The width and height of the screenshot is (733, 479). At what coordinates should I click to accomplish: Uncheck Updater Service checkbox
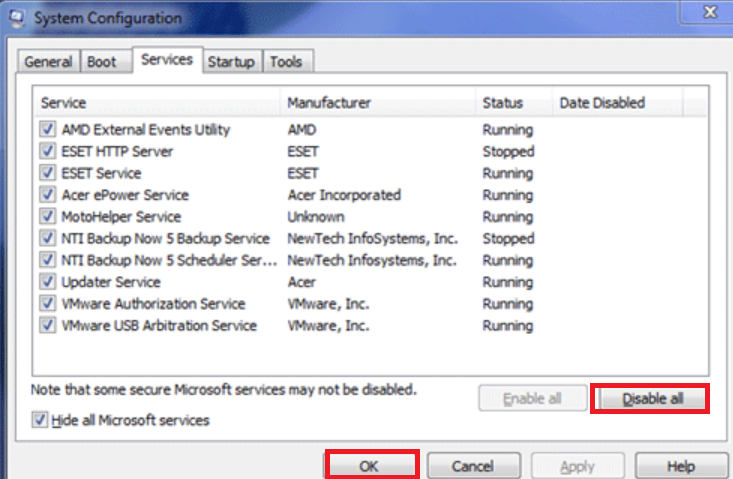[48, 282]
